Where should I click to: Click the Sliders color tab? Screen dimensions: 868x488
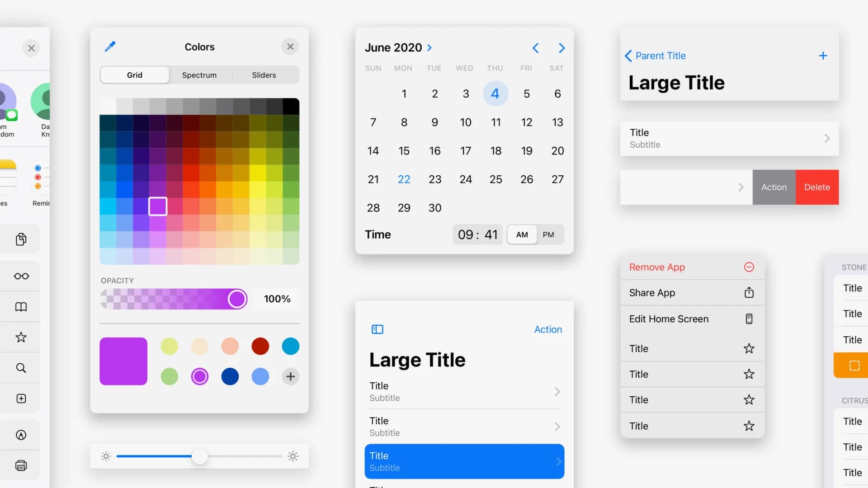point(264,75)
